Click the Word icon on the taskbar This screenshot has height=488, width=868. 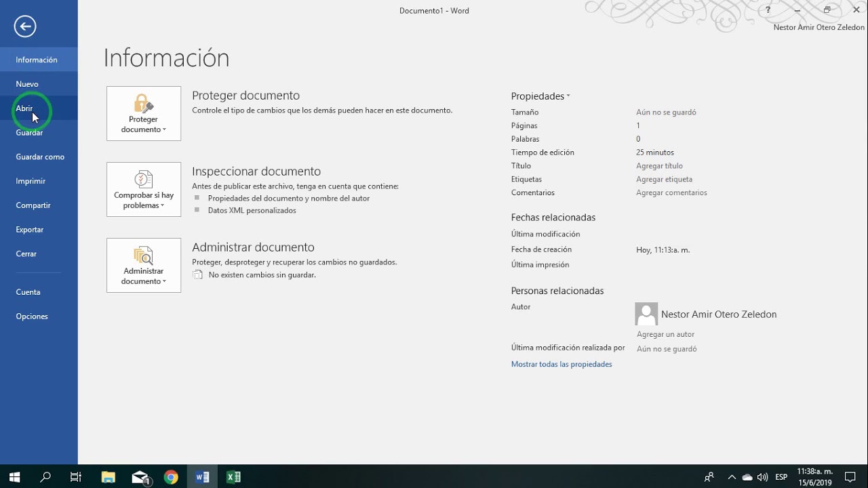[x=202, y=477]
